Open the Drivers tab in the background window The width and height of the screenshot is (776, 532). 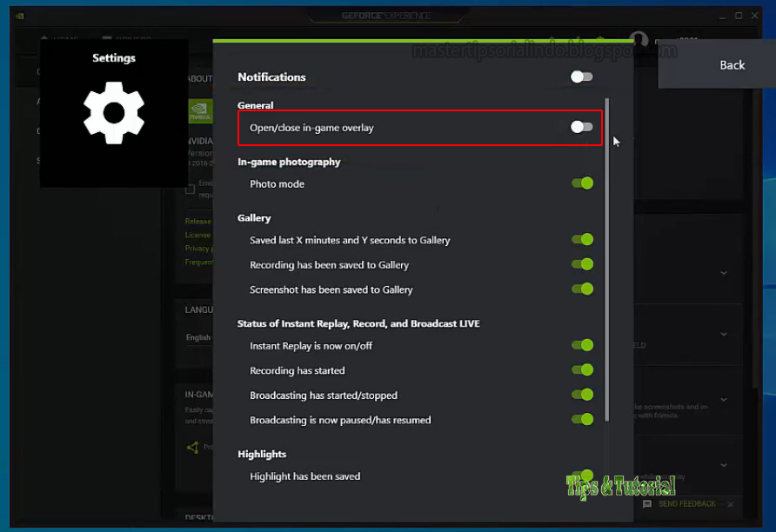127,39
